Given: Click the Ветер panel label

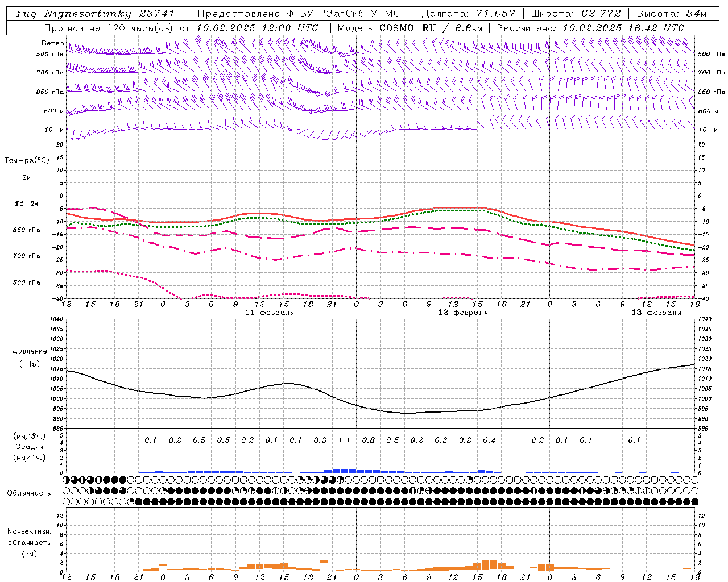Looking at the screenshot, I should (53, 43).
